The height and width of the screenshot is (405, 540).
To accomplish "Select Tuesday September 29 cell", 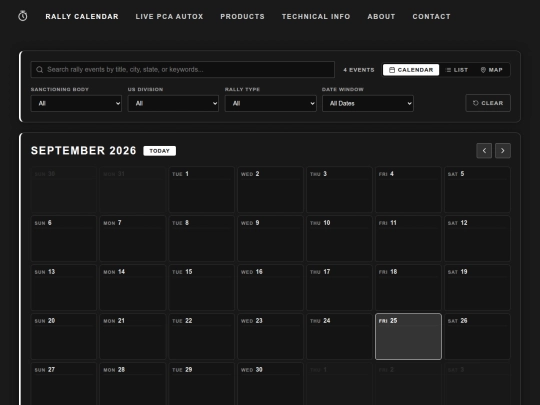I will 201,384.
